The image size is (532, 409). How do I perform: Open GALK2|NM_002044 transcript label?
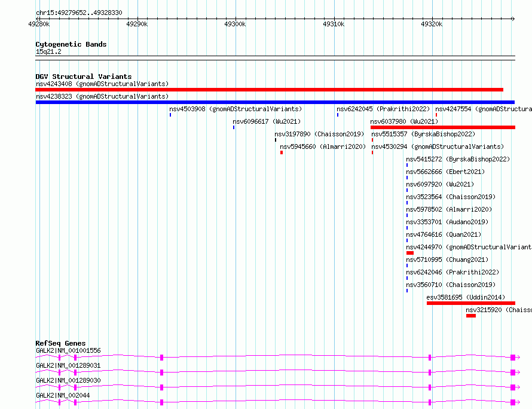coord(63,395)
